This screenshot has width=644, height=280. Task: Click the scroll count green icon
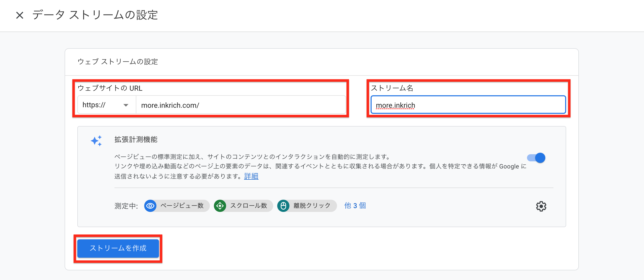point(220,206)
